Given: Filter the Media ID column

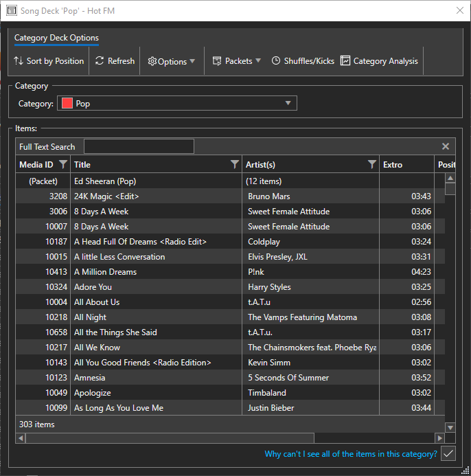Looking at the screenshot, I should [63, 165].
